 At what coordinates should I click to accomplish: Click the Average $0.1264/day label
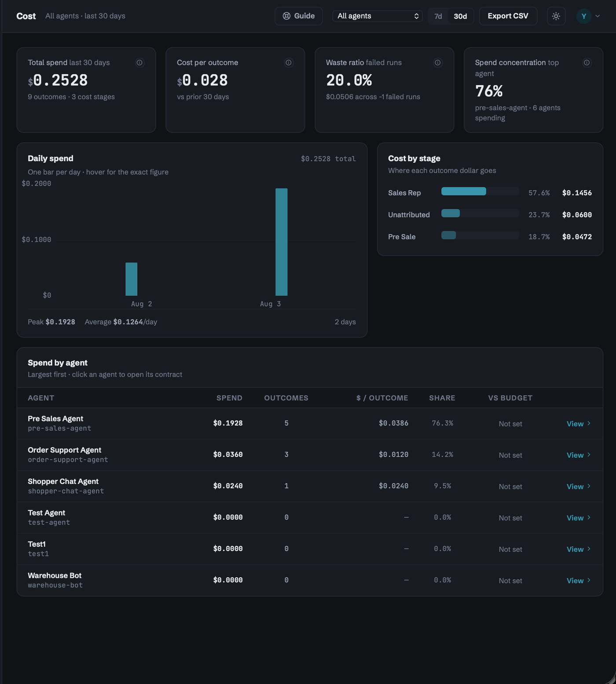tap(121, 322)
